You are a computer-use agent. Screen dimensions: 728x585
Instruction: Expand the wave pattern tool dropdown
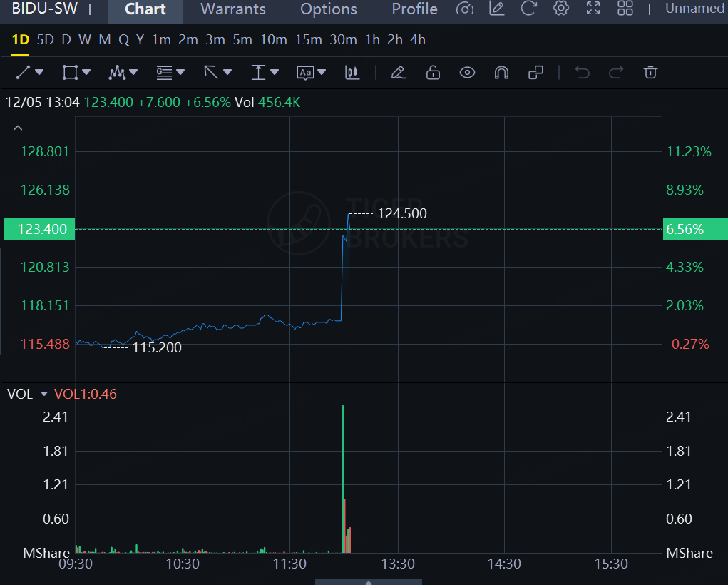pyautogui.click(x=134, y=73)
